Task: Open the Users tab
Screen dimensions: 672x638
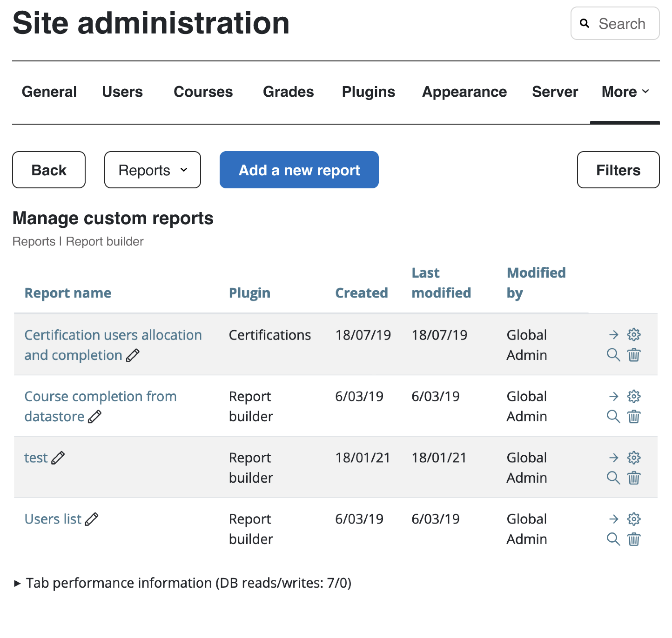Action: (122, 92)
